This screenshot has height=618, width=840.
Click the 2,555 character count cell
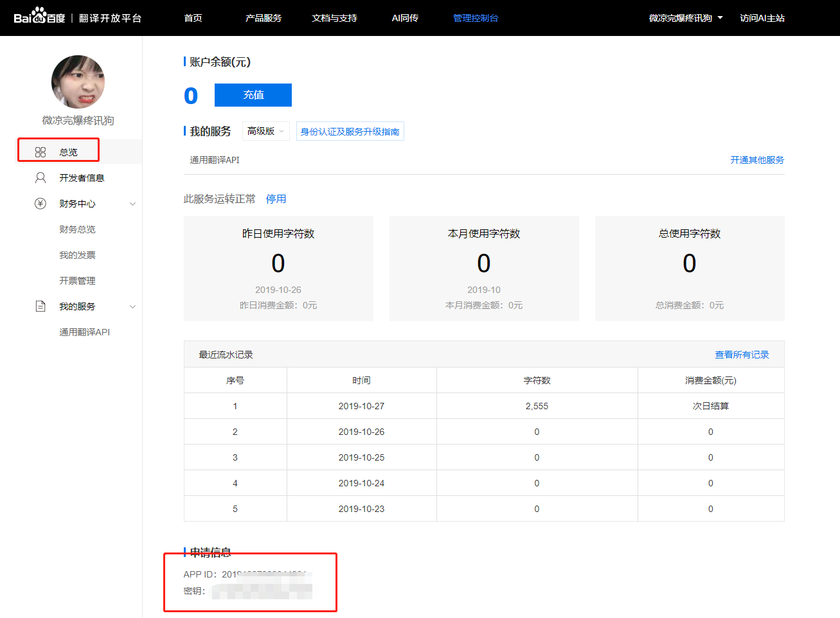click(x=537, y=406)
